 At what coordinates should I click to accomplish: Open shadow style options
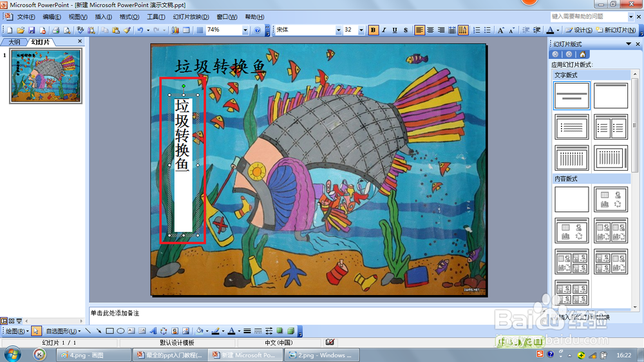[x=279, y=331]
